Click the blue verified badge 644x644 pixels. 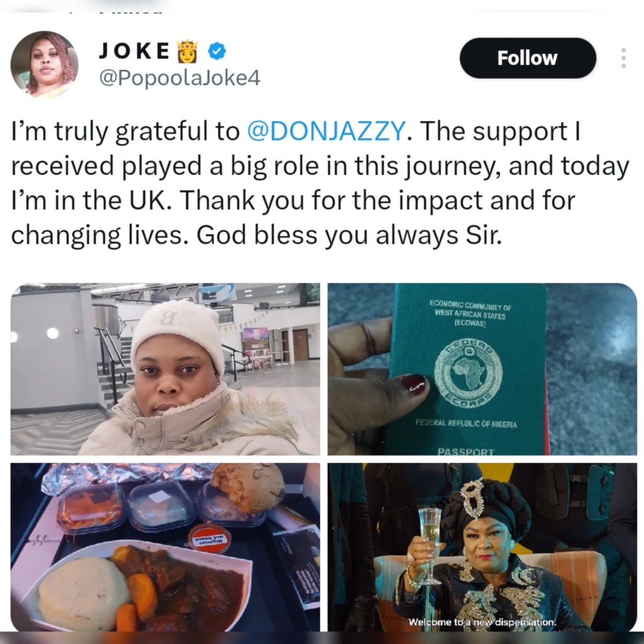click(x=217, y=52)
